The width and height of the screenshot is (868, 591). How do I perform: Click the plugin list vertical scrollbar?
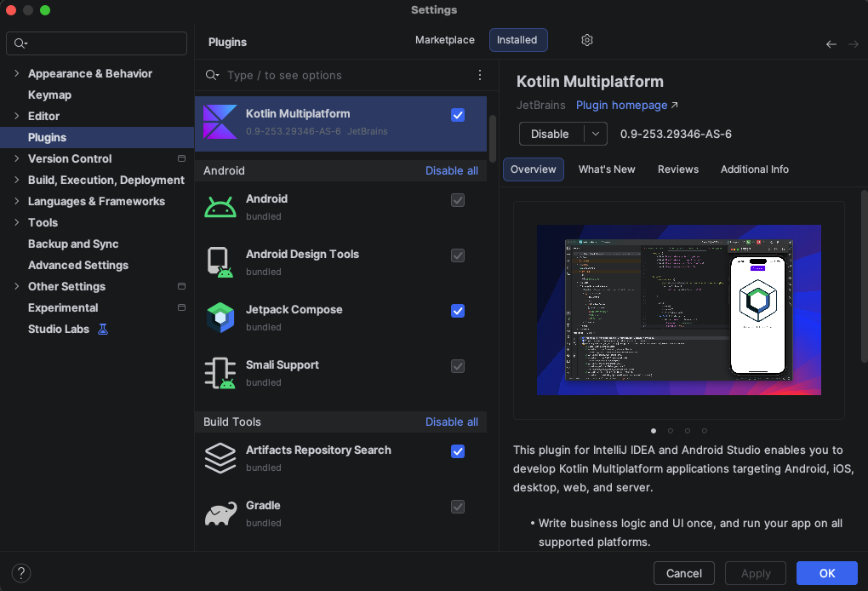coord(492,139)
